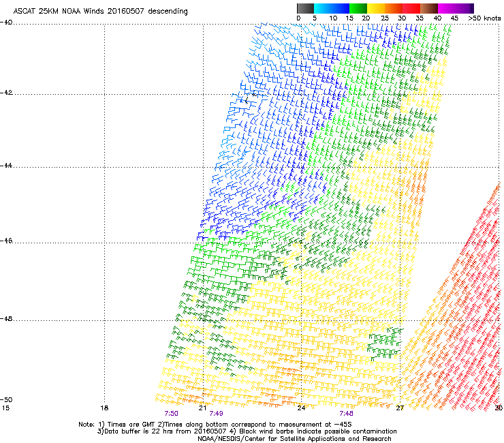
Task: Click the longitude 21 axis label
Action: 202,408
